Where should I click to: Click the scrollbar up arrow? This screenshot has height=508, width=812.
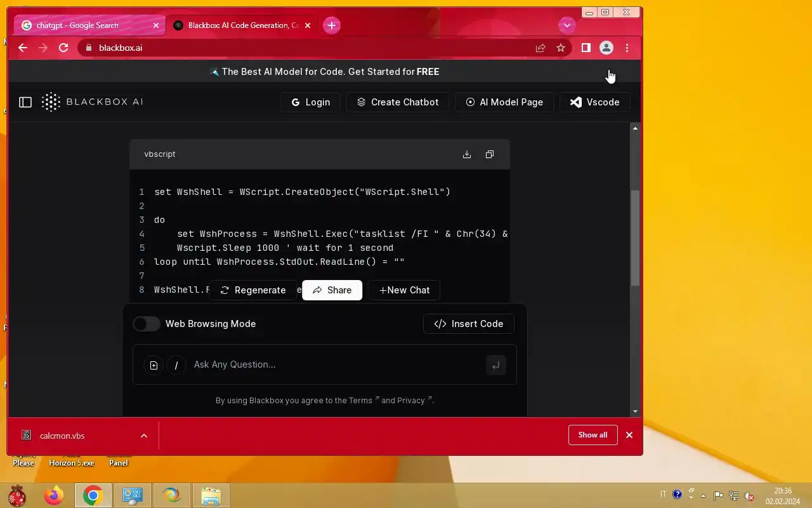click(x=636, y=128)
